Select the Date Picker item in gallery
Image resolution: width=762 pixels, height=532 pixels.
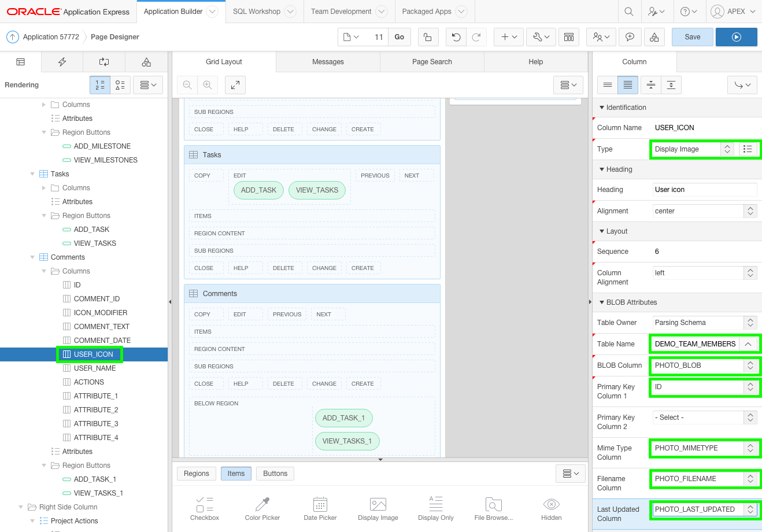coord(320,508)
